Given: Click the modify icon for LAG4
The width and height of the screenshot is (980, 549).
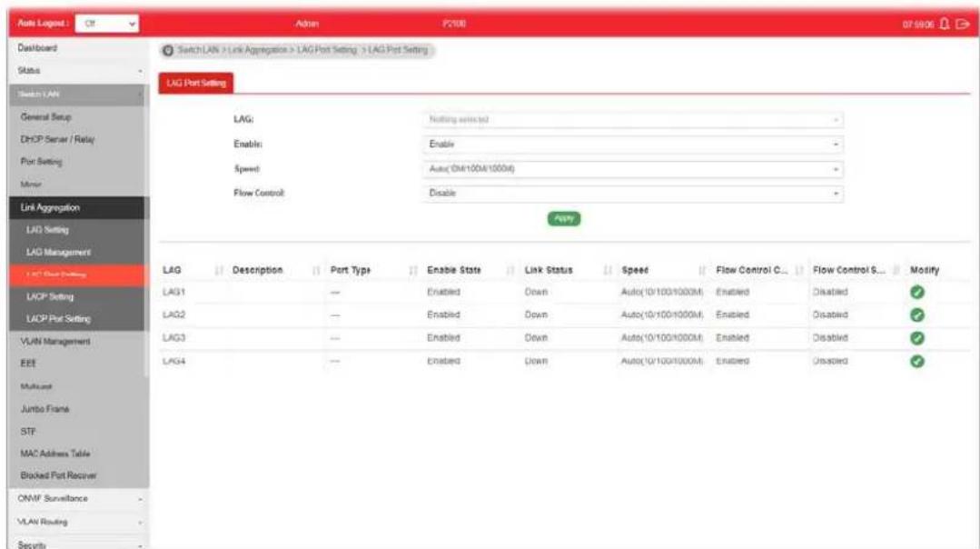Looking at the screenshot, I should 916,362.
